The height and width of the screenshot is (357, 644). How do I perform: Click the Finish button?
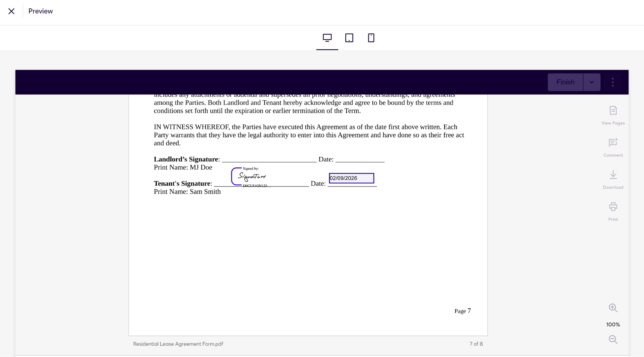(565, 82)
